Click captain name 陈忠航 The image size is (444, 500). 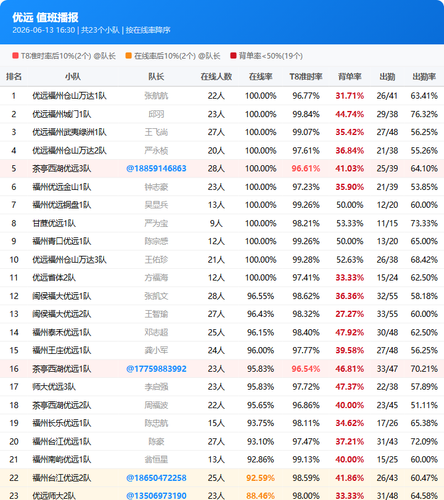(x=156, y=423)
